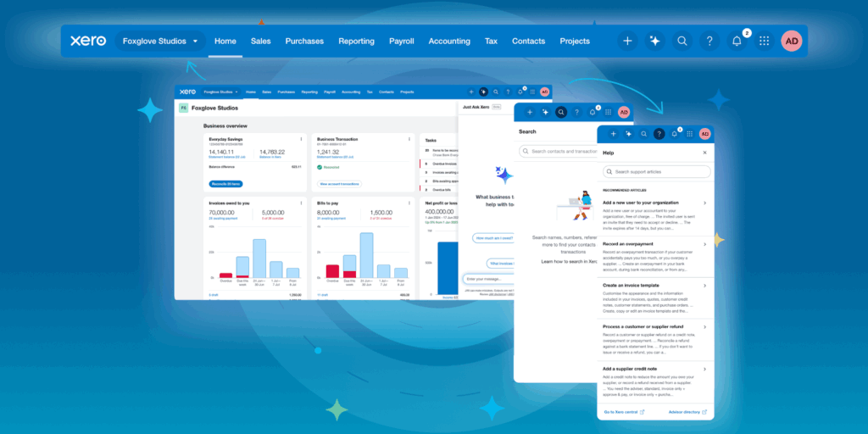Image resolution: width=868 pixels, height=434 pixels.
Task: Open Everyday Savings card three-dot menu
Action: pos(301,139)
